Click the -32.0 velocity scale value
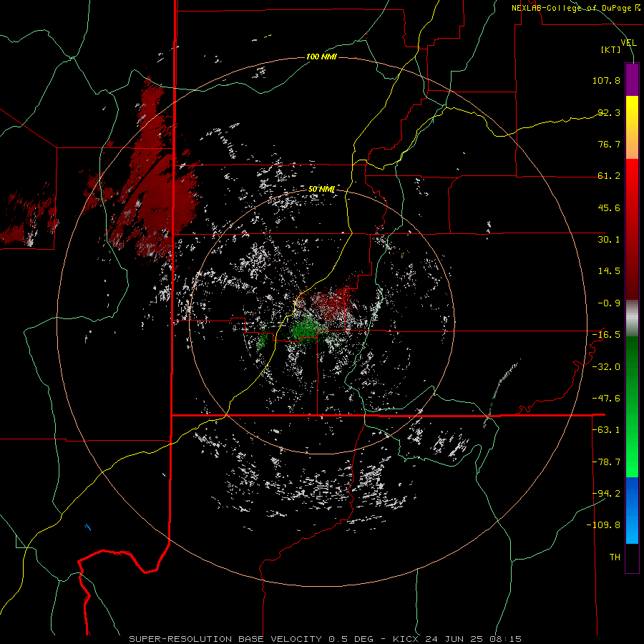The image size is (644, 644). [606, 367]
